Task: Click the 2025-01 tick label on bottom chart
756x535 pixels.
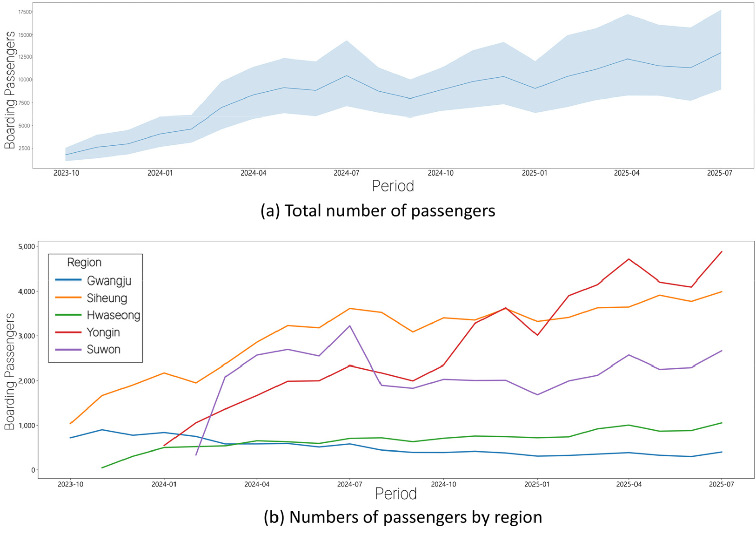Action: pyautogui.click(x=537, y=484)
